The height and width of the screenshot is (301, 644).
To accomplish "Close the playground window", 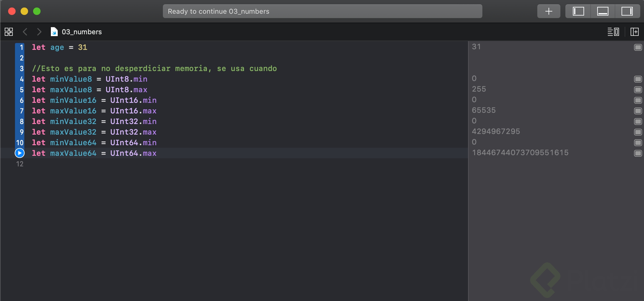I will click(x=12, y=11).
